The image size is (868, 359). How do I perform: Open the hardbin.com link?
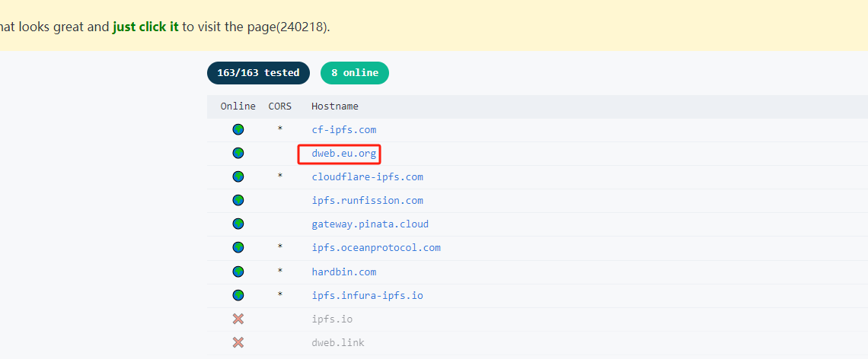[x=343, y=272]
